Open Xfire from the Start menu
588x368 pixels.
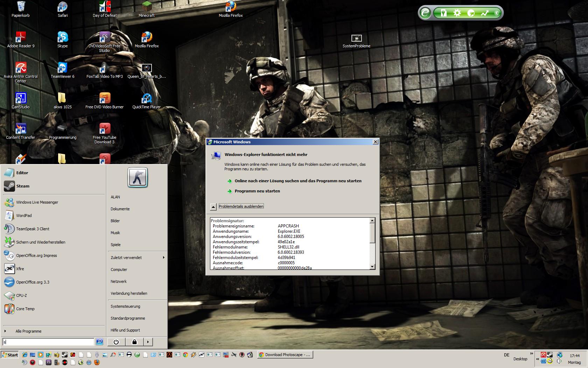[x=54, y=269]
